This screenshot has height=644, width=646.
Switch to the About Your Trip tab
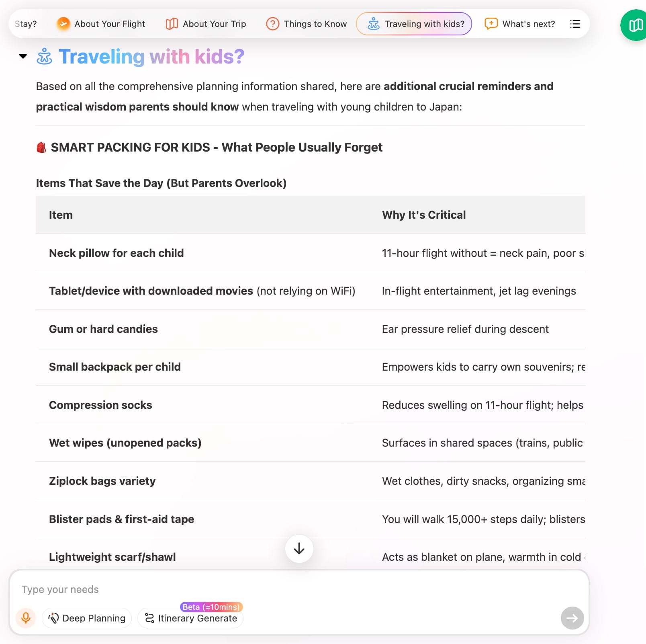[x=206, y=24]
